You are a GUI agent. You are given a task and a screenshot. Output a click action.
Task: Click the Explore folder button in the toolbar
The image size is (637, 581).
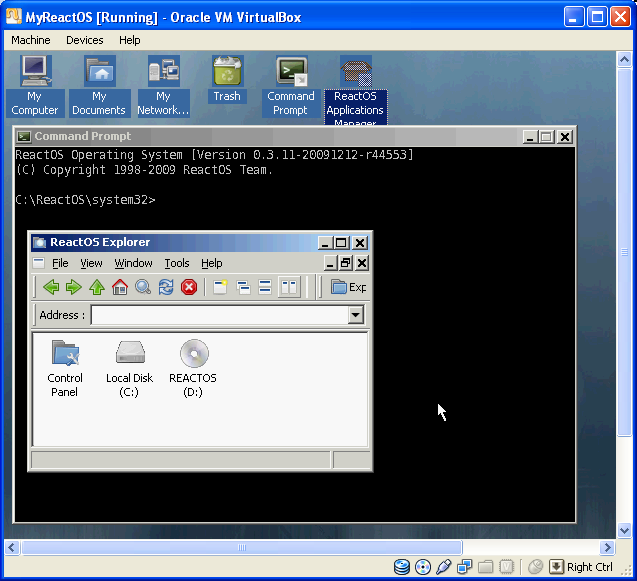(x=348, y=287)
